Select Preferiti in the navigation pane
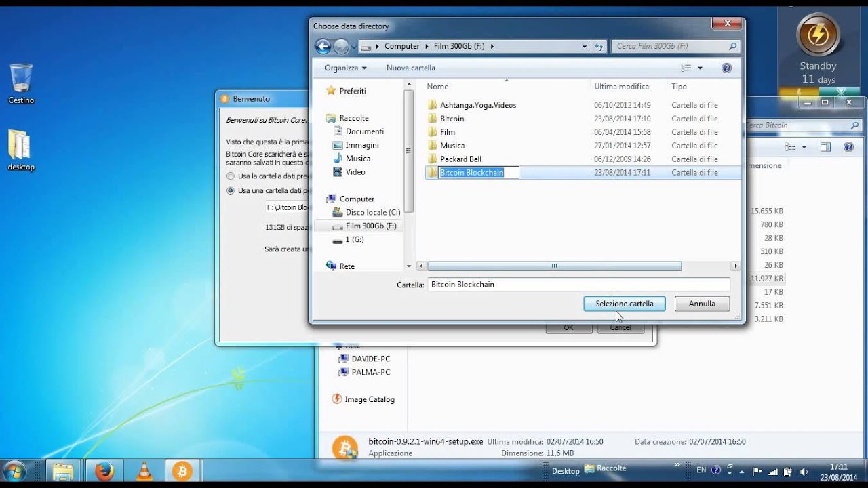868x488 pixels. click(x=352, y=91)
